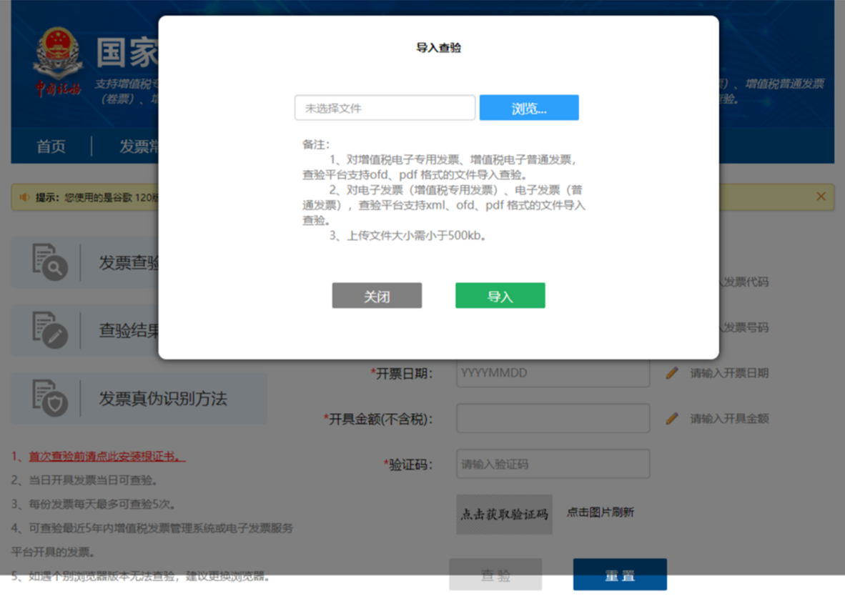
Task: Click pencil icon beside 请输入开票日期
Action: click(672, 373)
